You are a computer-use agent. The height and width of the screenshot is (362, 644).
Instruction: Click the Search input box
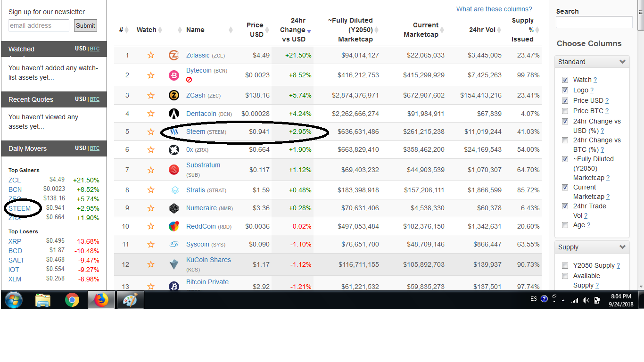click(594, 22)
